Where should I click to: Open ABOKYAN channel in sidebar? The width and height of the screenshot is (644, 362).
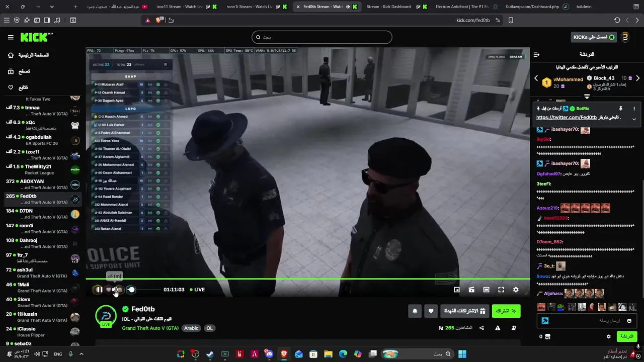tap(42, 185)
